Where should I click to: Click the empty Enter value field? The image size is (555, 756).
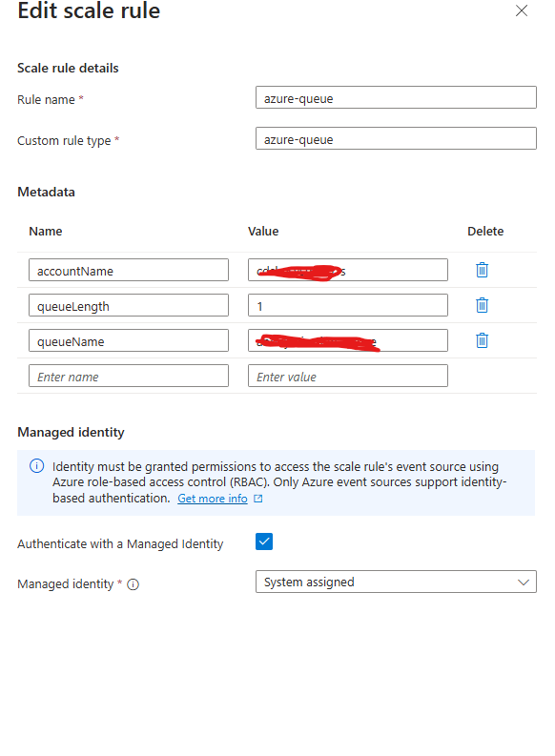tap(348, 376)
